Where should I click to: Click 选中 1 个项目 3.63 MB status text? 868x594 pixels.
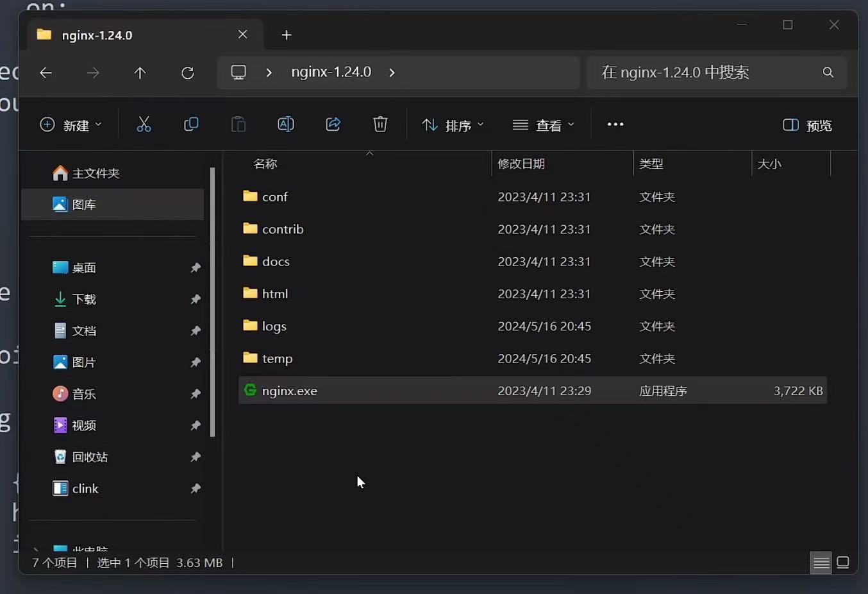[x=160, y=563]
